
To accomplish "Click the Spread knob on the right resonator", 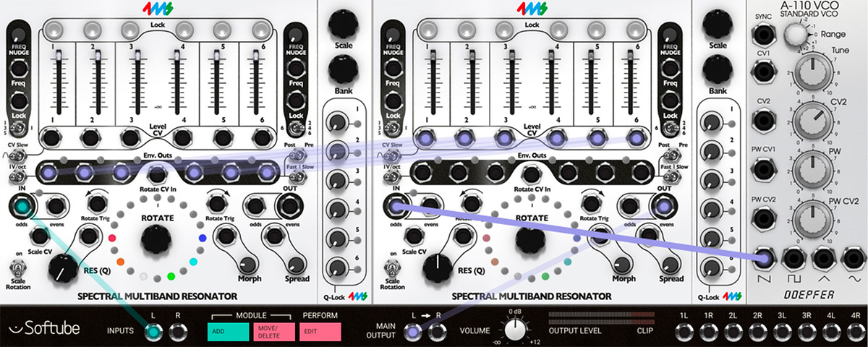I will (x=671, y=265).
